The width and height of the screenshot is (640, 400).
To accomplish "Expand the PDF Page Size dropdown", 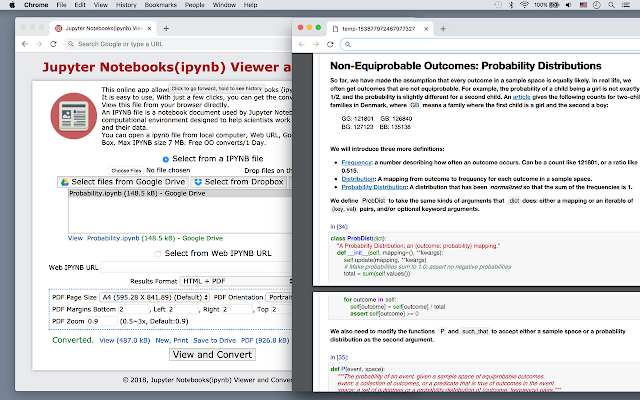I will (x=155, y=297).
